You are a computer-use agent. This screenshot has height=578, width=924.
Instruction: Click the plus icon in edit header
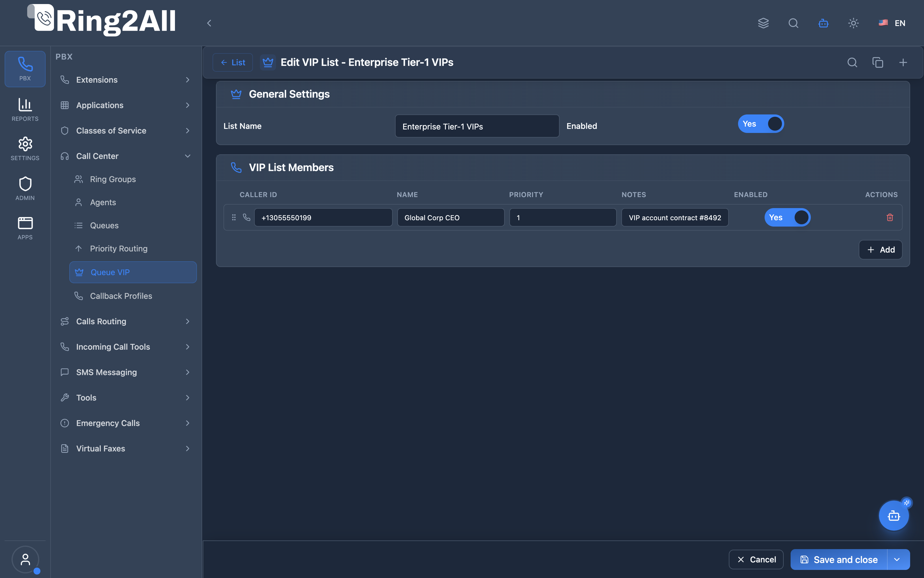903,62
